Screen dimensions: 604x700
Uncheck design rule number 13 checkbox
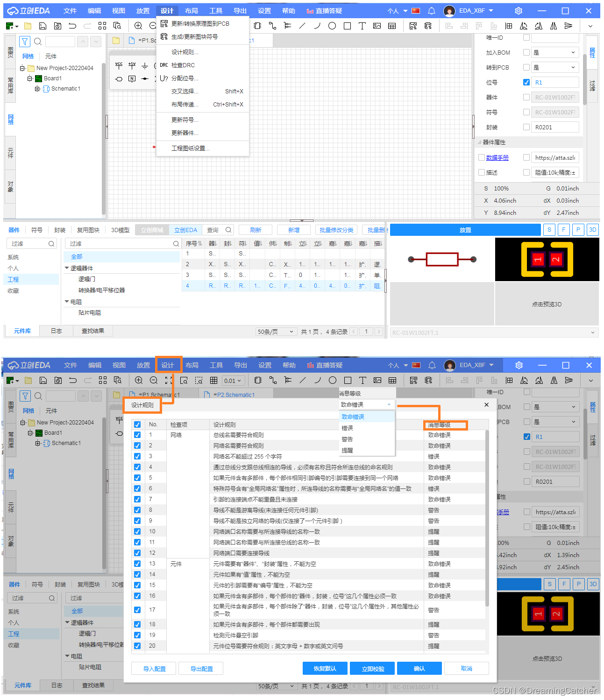137,564
